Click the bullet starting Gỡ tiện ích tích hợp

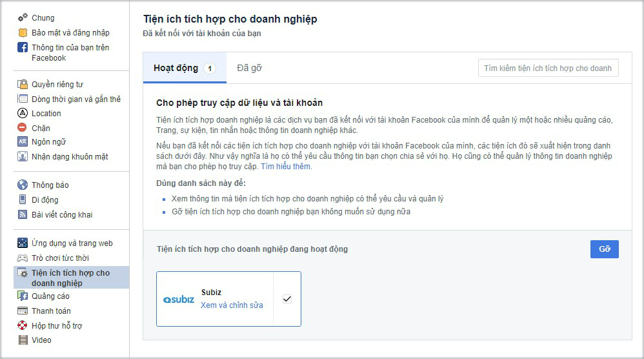[291, 212]
